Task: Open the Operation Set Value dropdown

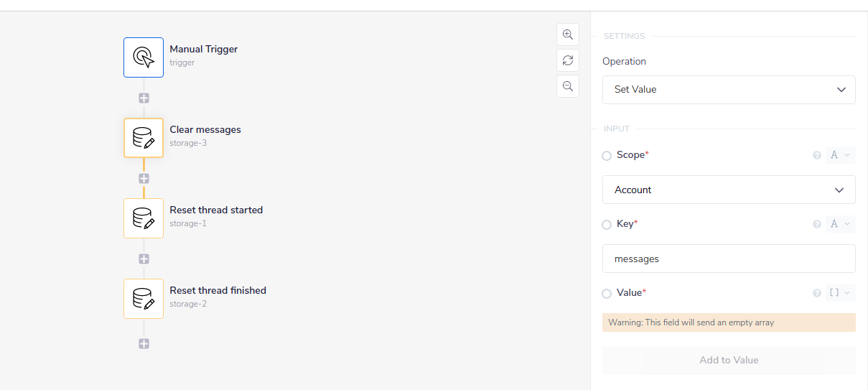Action: click(x=729, y=90)
